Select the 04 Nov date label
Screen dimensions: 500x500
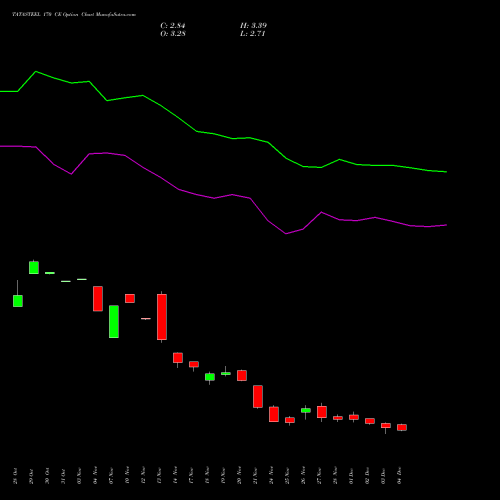point(95,476)
